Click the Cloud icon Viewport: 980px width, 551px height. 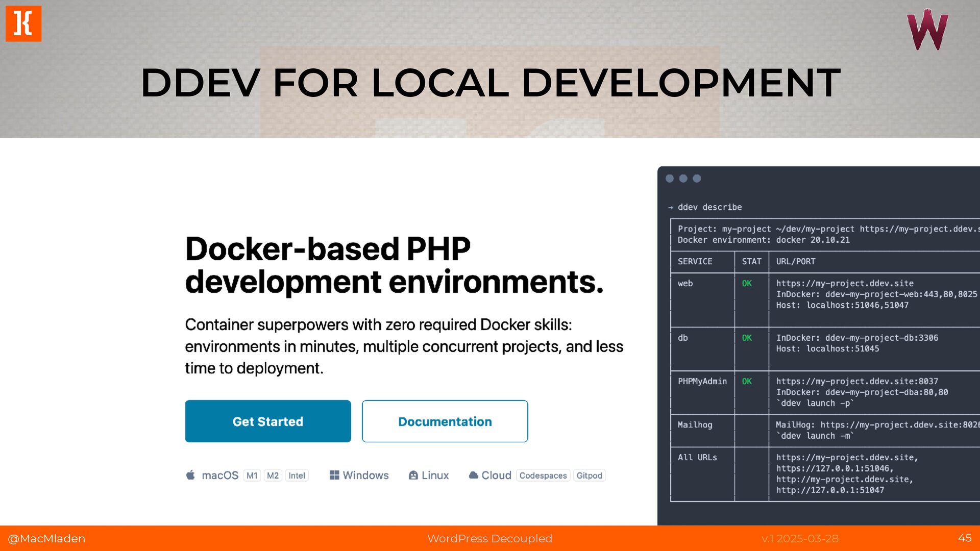tap(474, 475)
